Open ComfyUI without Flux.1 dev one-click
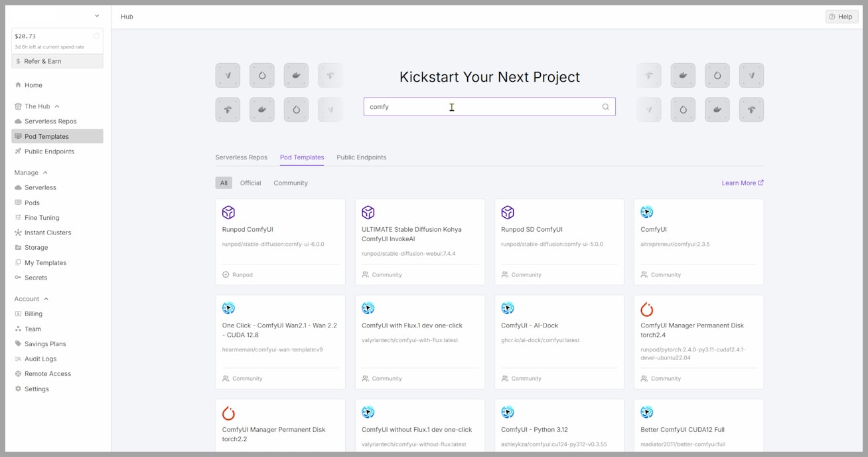868x457 pixels. click(420, 425)
